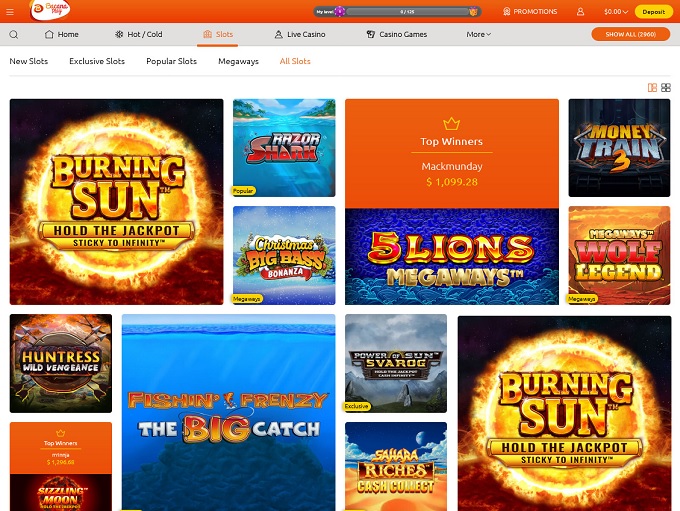The height and width of the screenshot is (511, 680).
Task: Click the Promotions gift icon
Action: pyautogui.click(x=507, y=12)
